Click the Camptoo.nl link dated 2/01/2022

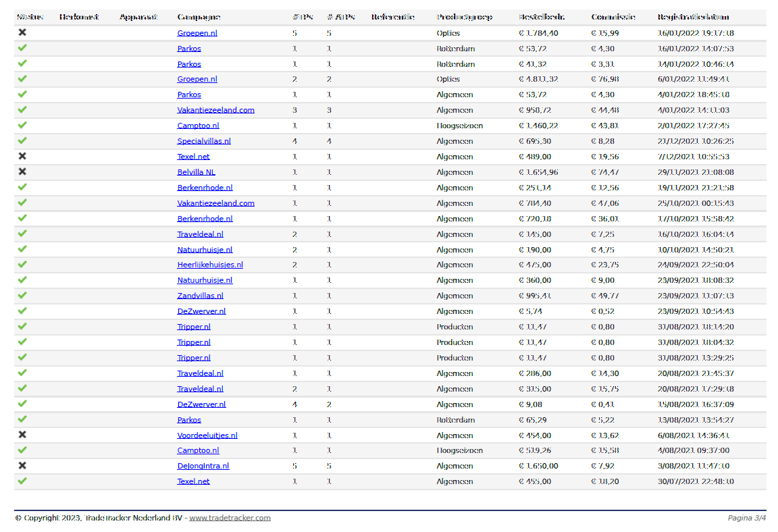198,126
